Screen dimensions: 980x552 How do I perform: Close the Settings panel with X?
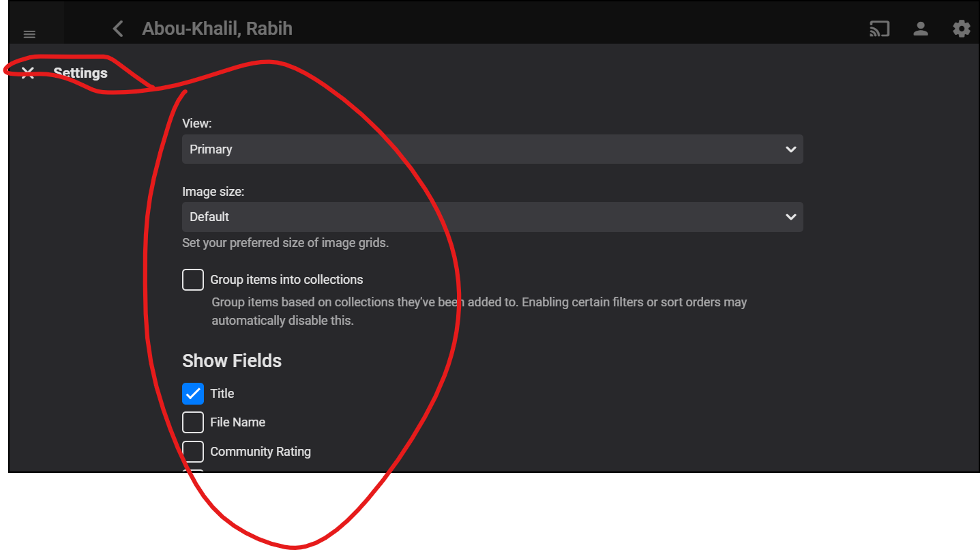(27, 73)
